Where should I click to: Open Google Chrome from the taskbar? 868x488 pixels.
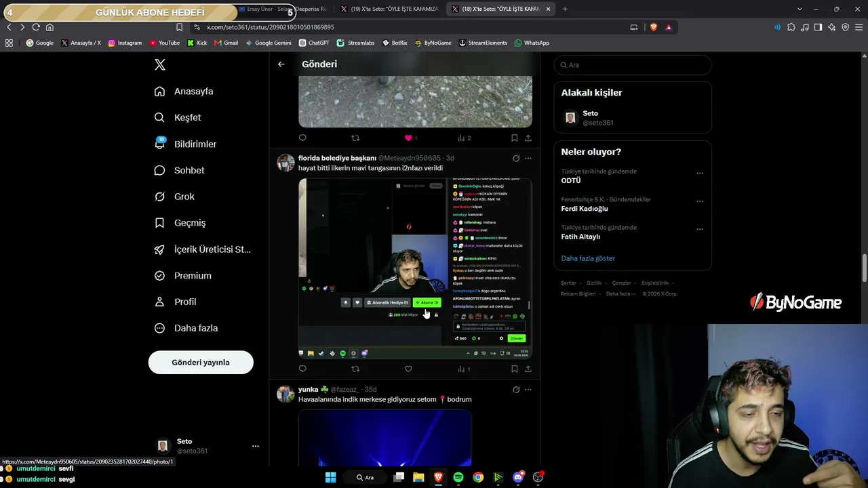478,477
